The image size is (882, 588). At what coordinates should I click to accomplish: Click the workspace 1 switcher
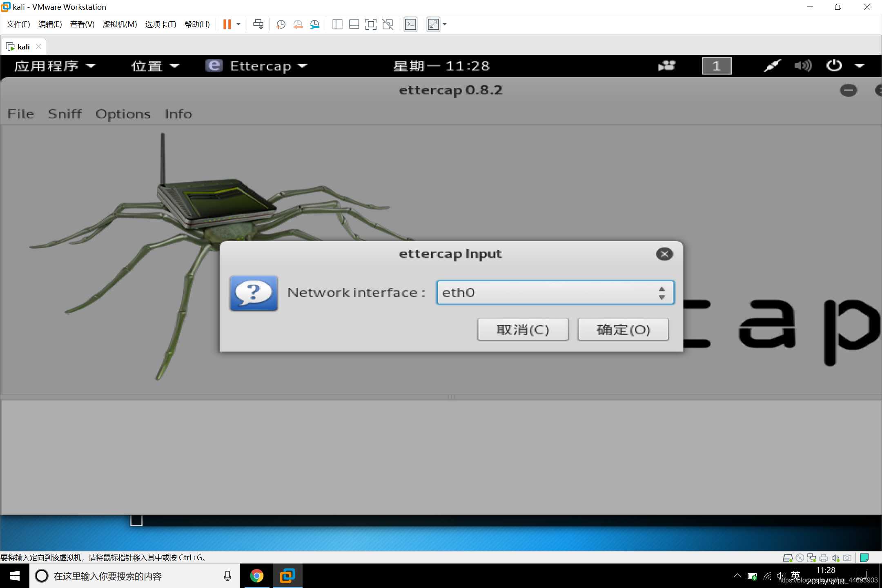[x=717, y=66]
